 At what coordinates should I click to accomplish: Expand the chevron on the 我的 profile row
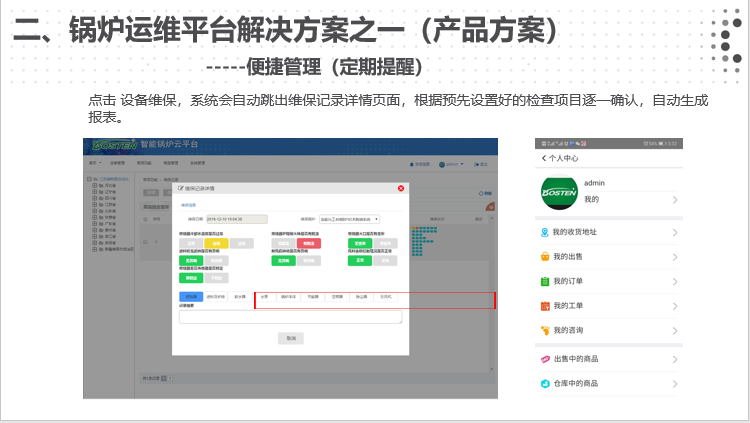pos(675,200)
